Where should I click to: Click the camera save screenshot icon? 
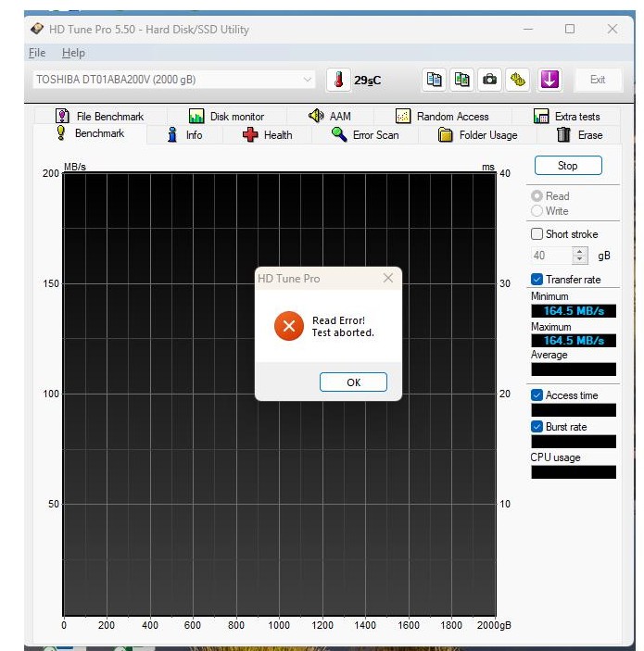(489, 80)
